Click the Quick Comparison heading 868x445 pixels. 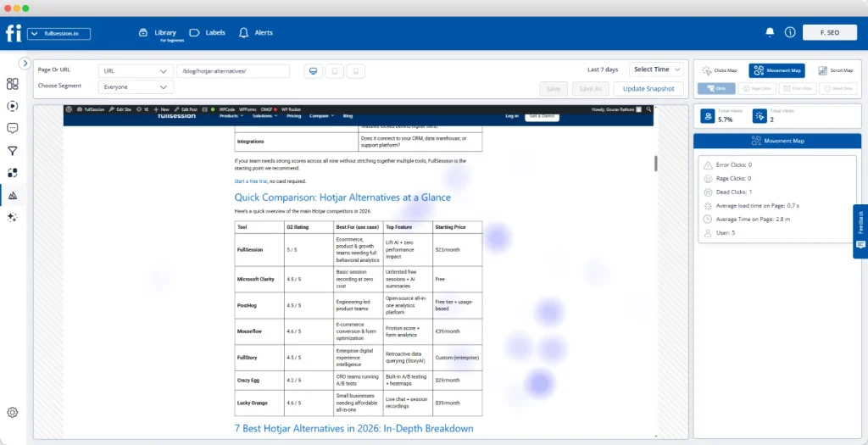342,197
